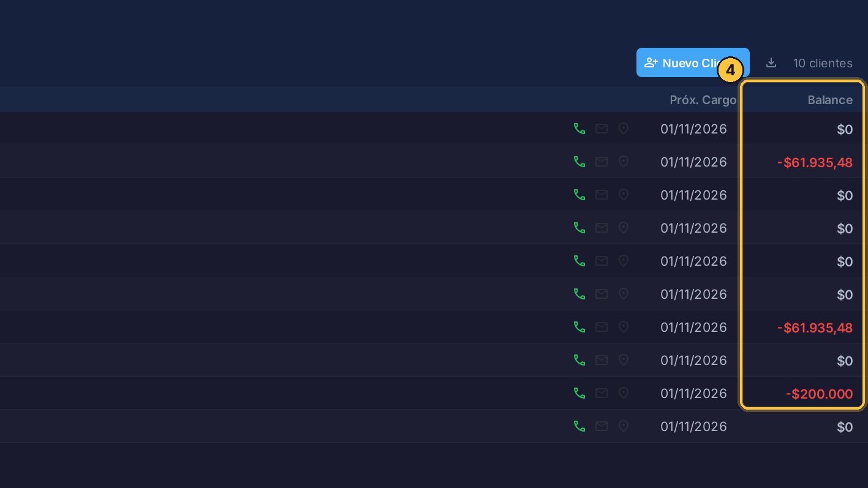Click the Nuevo Cliente button
Image resolution: width=868 pixels, height=488 pixels.
point(693,62)
